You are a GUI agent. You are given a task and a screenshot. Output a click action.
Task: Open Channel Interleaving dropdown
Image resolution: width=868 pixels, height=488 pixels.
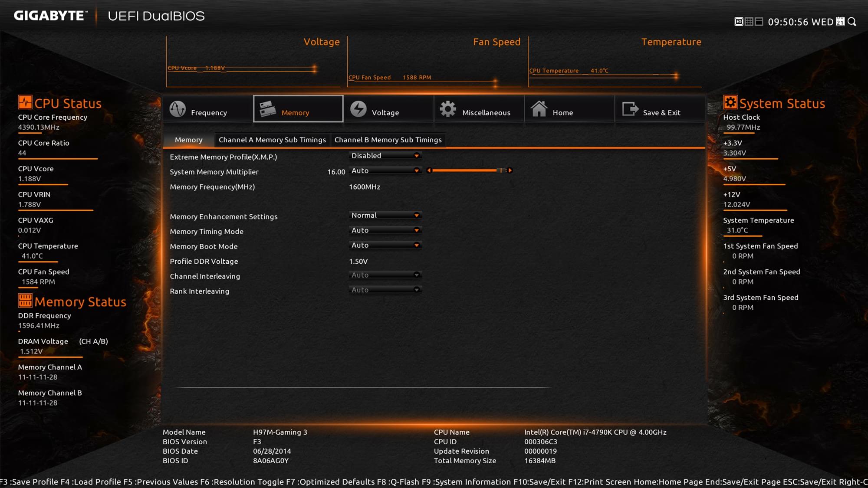click(x=385, y=275)
